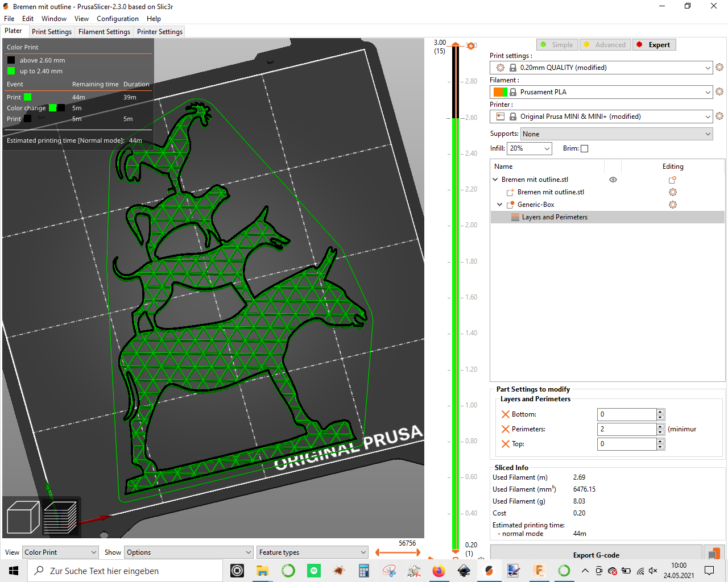Open the Help menu
Image resolution: width=728 pixels, height=582 pixels.
[154, 19]
